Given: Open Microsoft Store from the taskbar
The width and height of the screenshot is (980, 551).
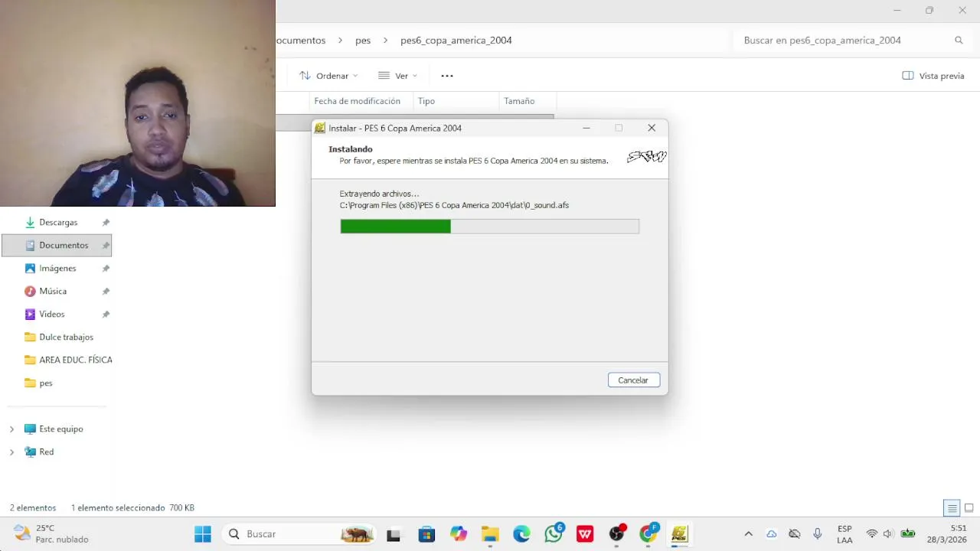Looking at the screenshot, I should point(426,534).
